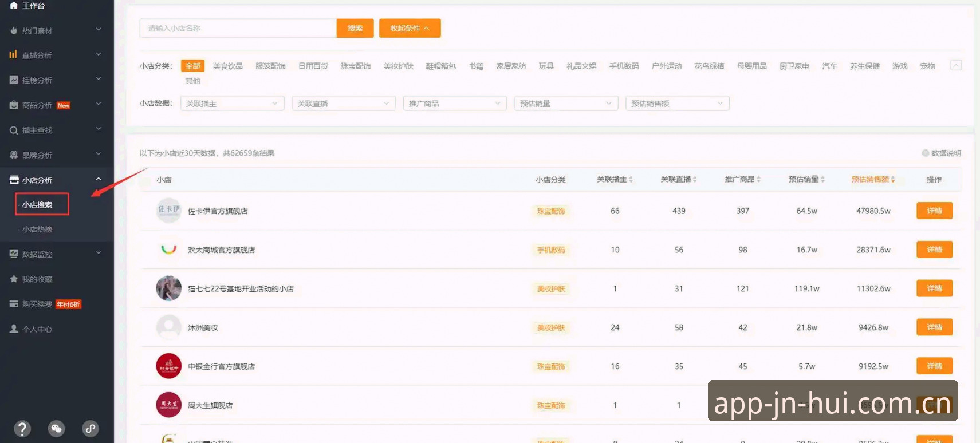The width and height of the screenshot is (980, 443).
Task: Select the 全部 category filter
Action: (193, 66)
